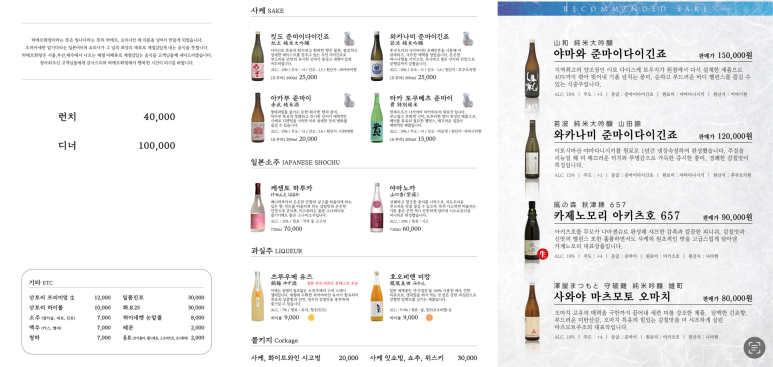Click the 일본소주 JAPANESE SHOCHU heading
773x367 pixels.
click(295, 162)
